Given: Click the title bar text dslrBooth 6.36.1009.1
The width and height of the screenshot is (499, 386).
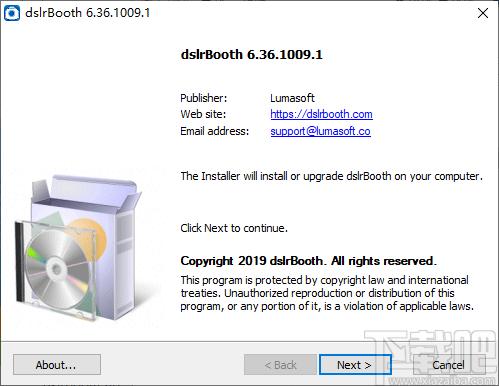Looking at the screenshot, I should (x=88, y=13).
